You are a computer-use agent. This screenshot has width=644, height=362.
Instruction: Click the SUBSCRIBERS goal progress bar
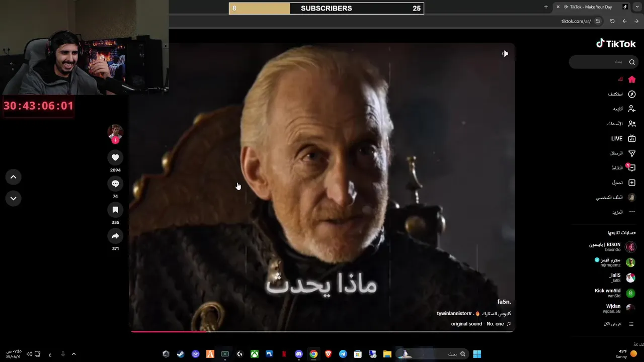(x=327, y=8)
